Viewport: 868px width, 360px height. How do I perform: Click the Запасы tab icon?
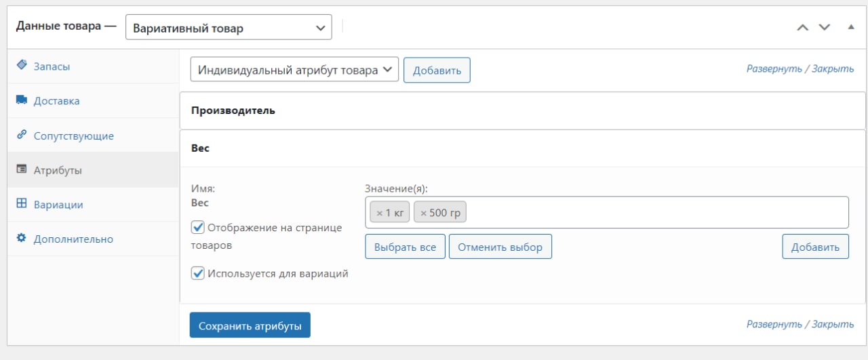(x=21, y=65)
